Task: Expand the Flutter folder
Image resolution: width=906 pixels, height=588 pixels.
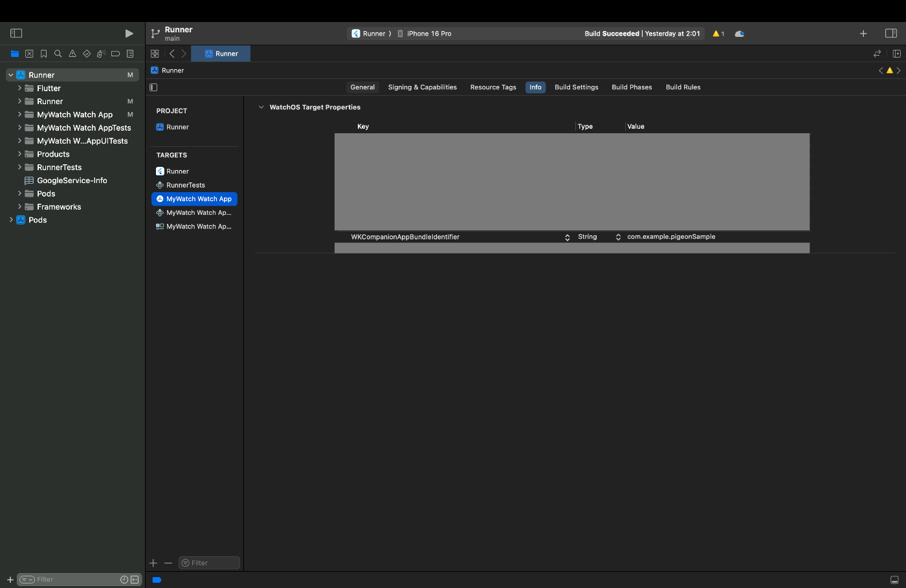Action: tap(19, 88)
